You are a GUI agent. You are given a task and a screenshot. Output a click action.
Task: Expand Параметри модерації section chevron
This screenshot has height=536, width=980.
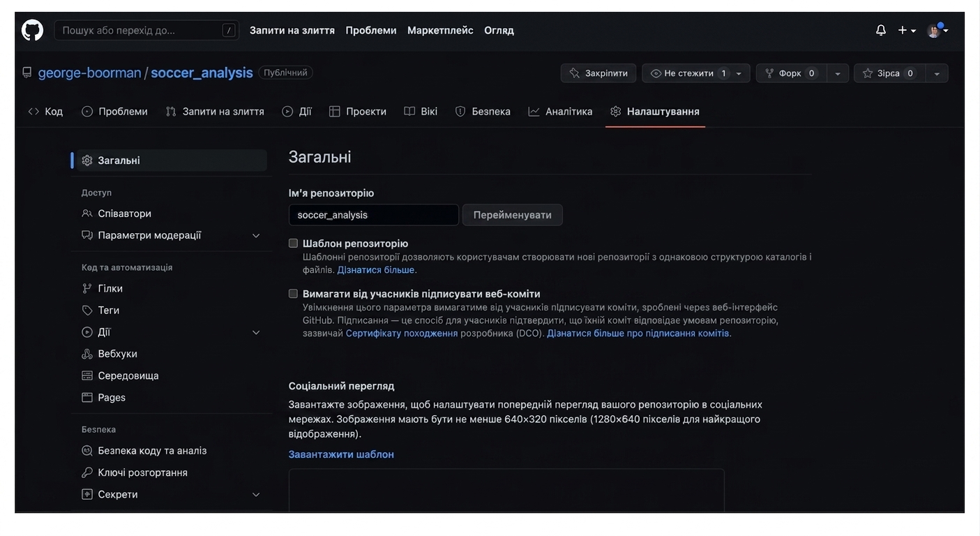tap(256, 236)
